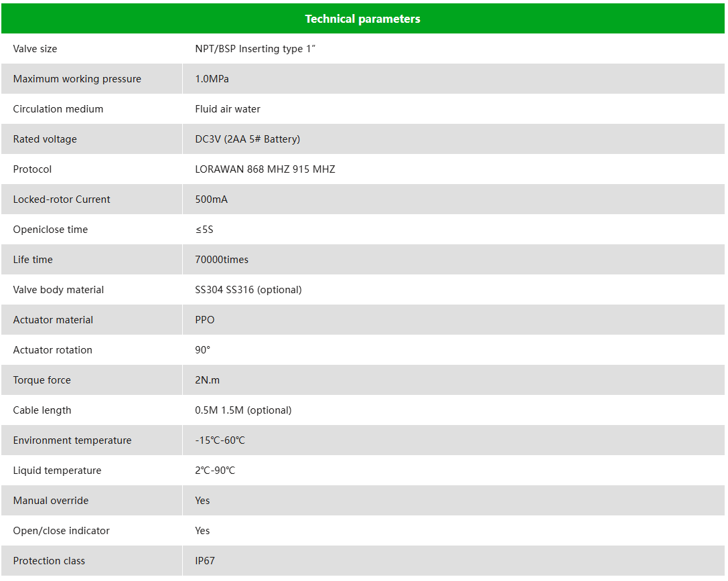Select the IP67 protection class value
This screenshot has height=581, width=728.
tap(205, 561)
